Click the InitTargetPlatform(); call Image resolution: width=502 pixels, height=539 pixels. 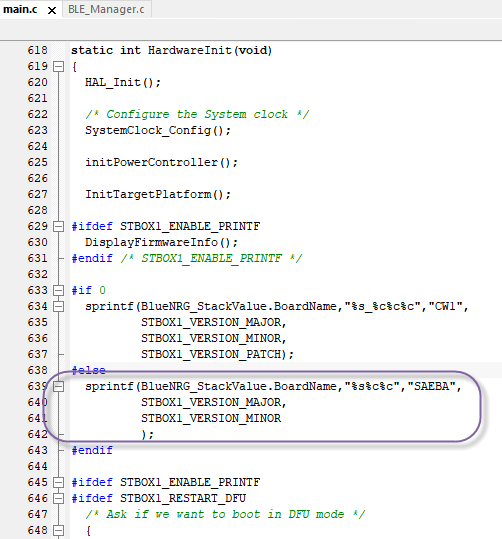pos(158,195)
